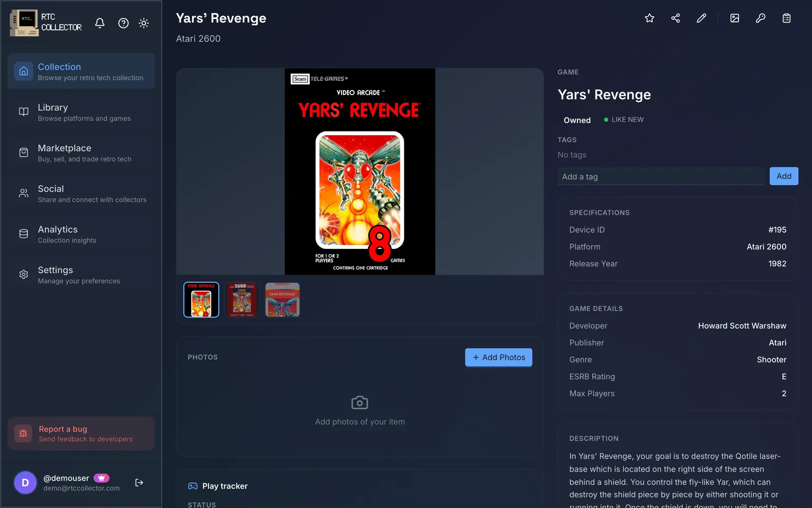Click the No tags text

coord(572,155)
